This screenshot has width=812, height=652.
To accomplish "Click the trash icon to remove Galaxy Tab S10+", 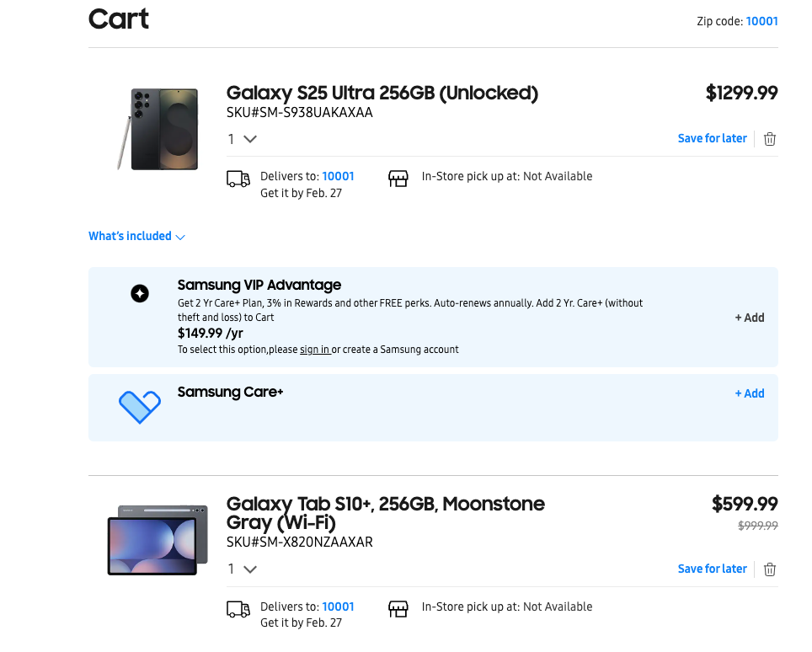I will pyautogui.click(x=769, y=569).
